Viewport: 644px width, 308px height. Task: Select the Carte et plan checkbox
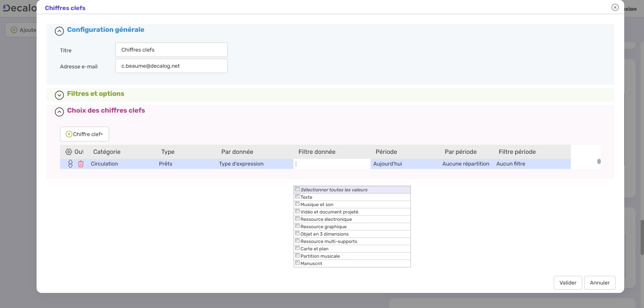pos(298,248)
